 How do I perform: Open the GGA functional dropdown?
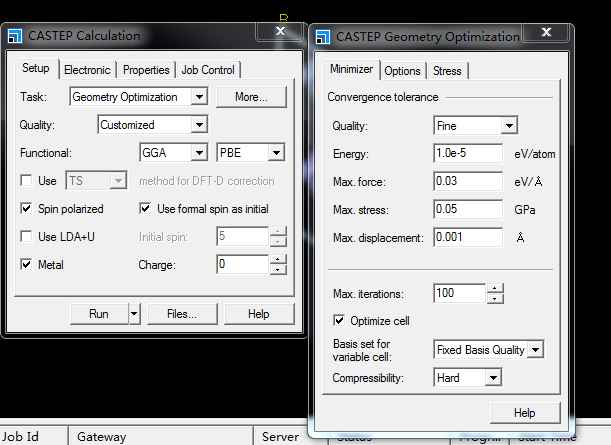(199, 153)
